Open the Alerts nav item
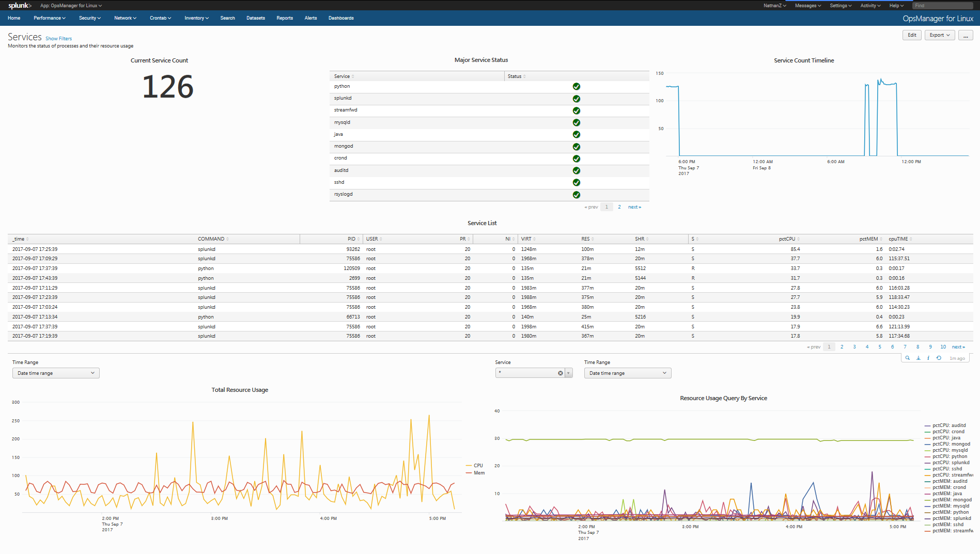This screenshot has width=980, height=554. [310, 18]
